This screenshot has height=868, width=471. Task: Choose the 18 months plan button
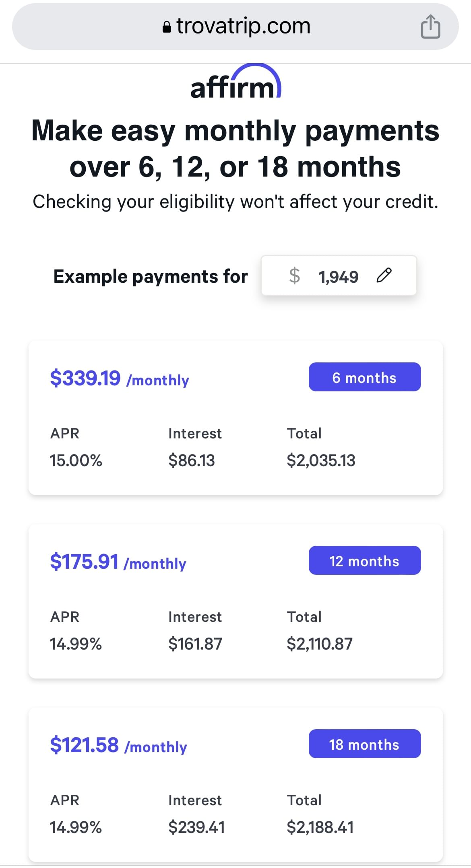coord(364,744)
